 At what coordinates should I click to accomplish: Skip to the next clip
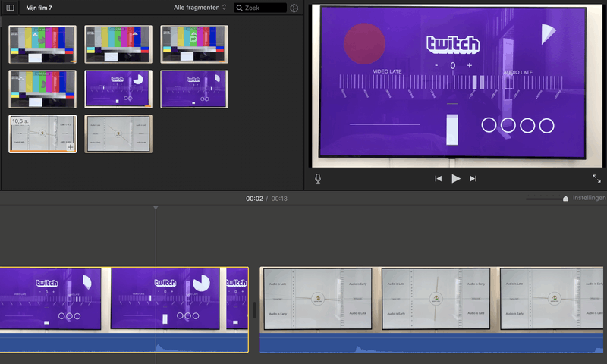473,179
